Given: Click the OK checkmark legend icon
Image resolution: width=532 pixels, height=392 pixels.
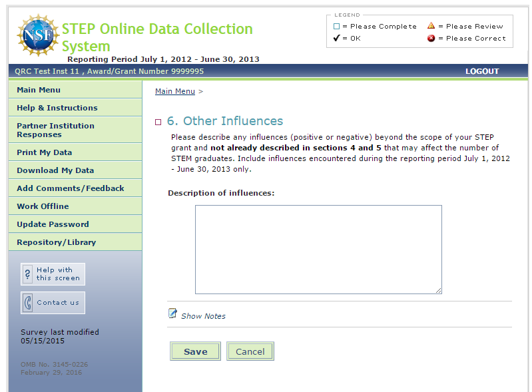Looking at the screenshot, I should point(336,38).
